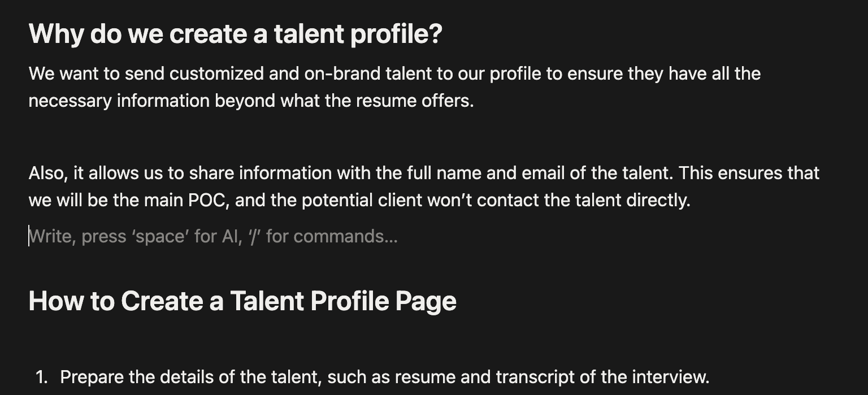Click the "How to Create a Talent Profile Page" heading

(242, 301)
